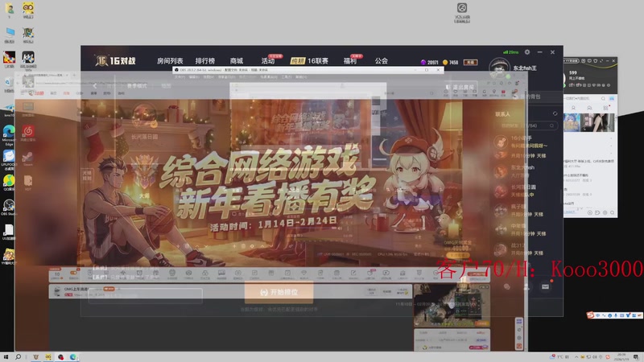Open taskbar search magnifier
Viewport: 644px width, 362px height.
(18, 357)
